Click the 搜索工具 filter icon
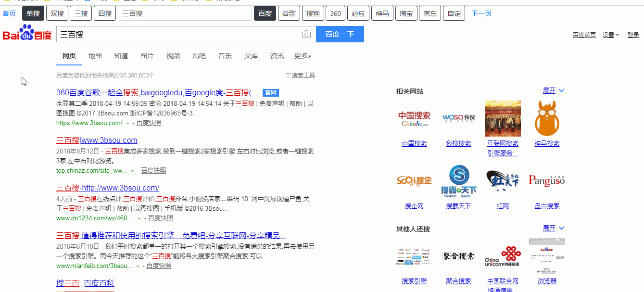Viewport: 644px width, 292px height. [x=288, y=76]
